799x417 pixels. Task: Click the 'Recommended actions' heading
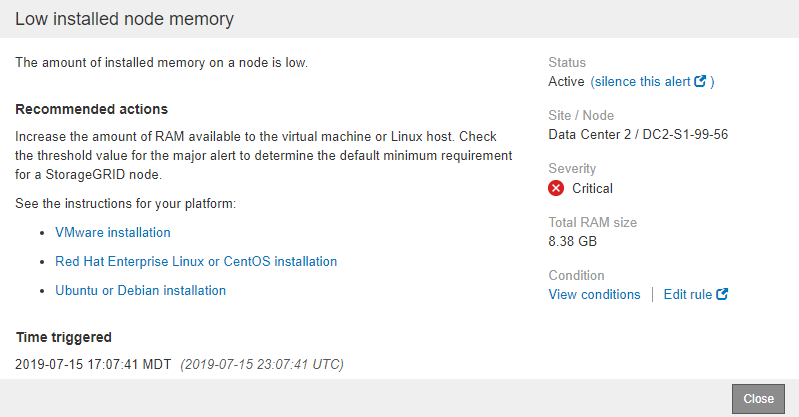coord(91,109)
